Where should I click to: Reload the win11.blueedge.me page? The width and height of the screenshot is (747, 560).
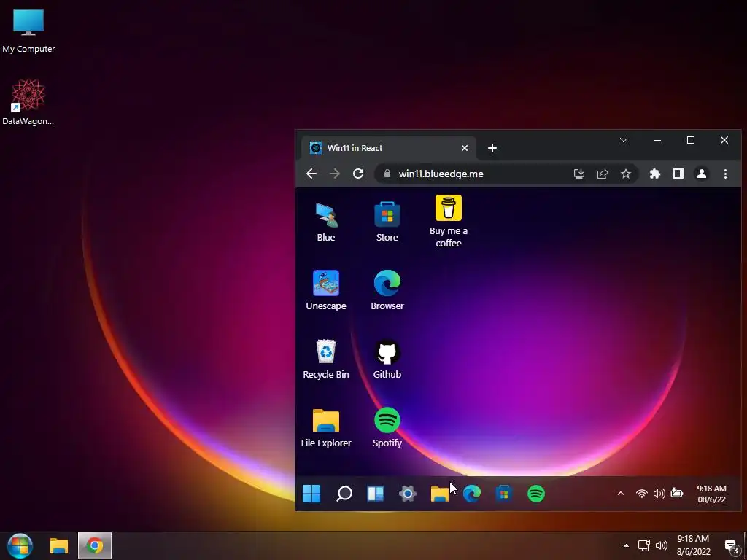(358, 174)
